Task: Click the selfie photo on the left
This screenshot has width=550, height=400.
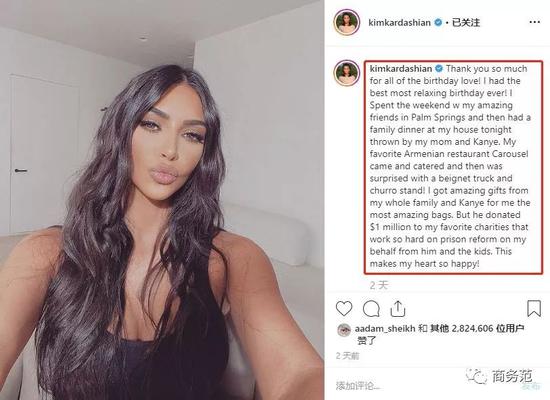Action: [162, 200]
